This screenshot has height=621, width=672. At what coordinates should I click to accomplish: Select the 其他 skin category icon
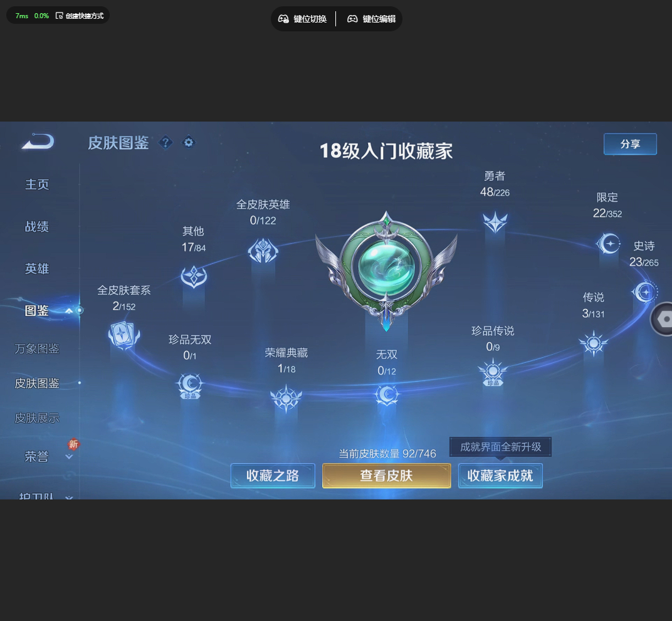click(194, 276)
